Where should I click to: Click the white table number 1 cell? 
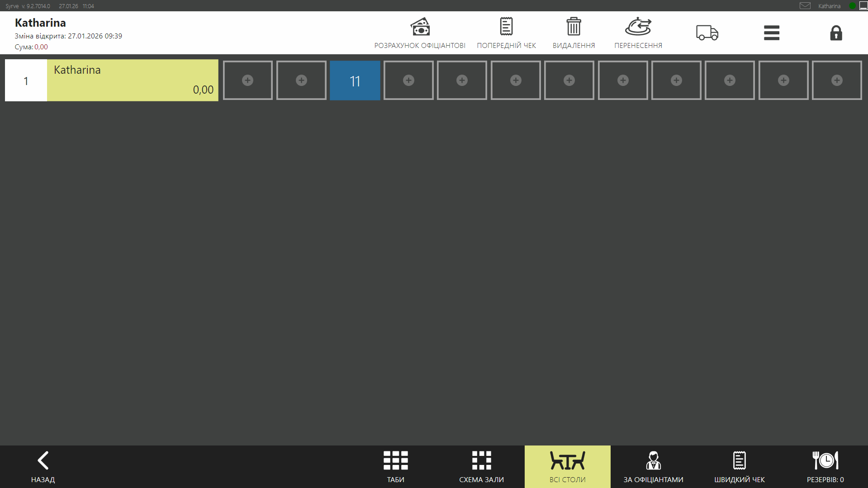[26, 80]
